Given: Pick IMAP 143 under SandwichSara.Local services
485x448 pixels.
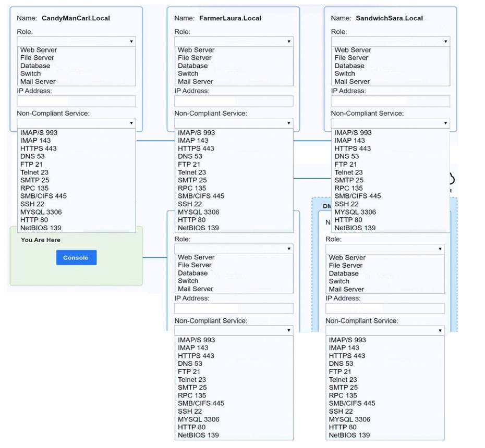Looking at the screenshot, I should [x=349, y=141].
